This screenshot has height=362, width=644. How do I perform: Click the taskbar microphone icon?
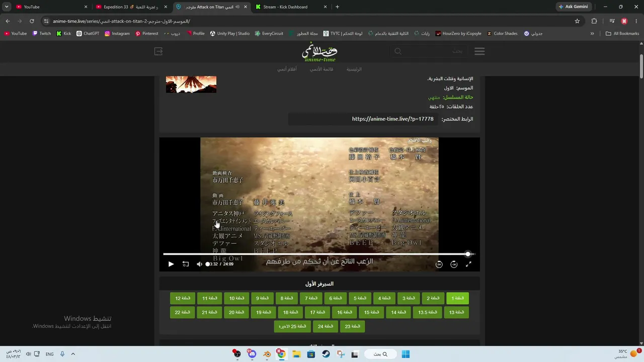[x=62, y=354]
